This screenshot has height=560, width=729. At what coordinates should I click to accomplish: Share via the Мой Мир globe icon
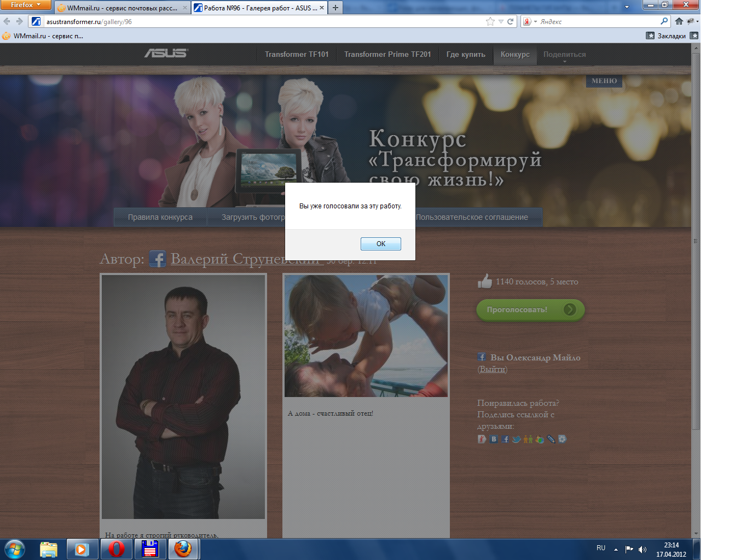point(540,439)
